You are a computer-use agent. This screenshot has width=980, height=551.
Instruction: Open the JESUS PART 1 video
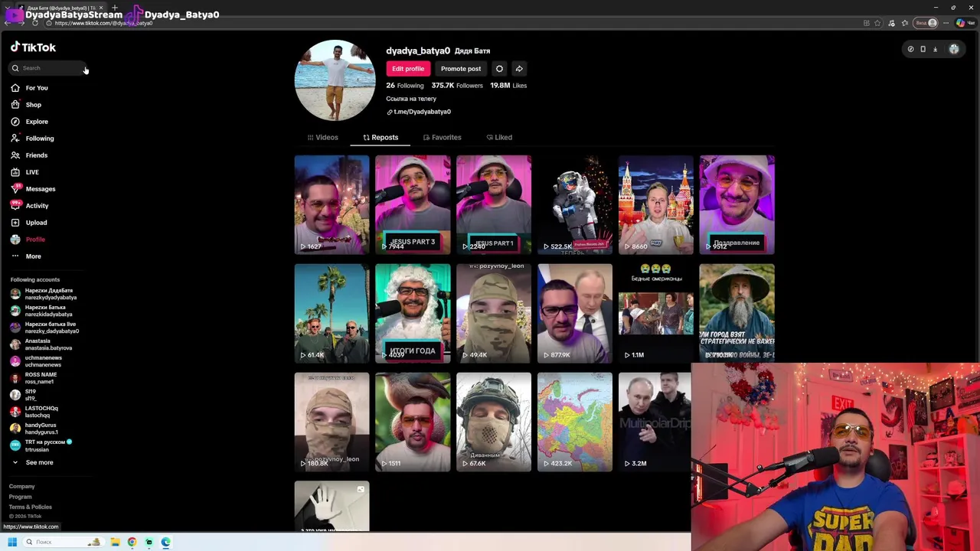pyautogui.click(x=494, y=204)
